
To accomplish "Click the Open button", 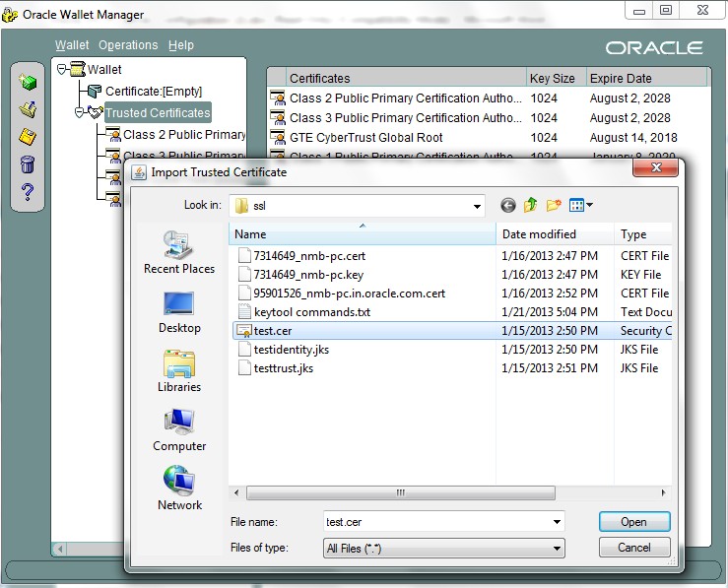I will point(633,522).
